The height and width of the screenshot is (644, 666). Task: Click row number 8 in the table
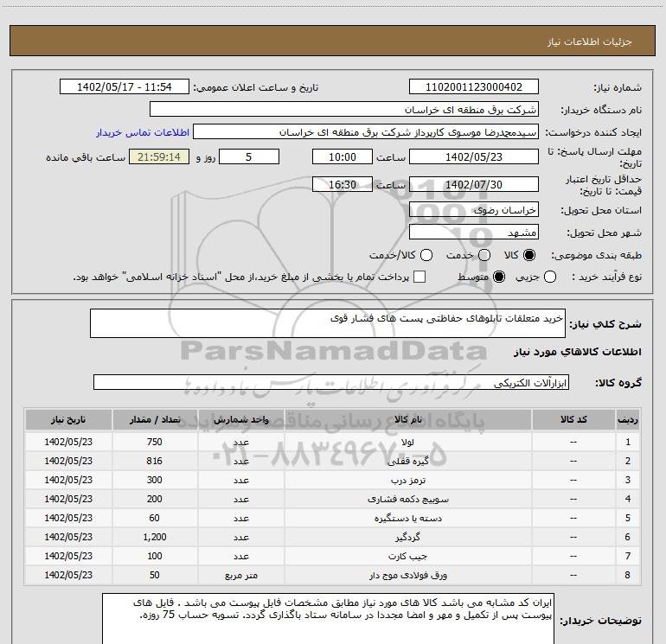coord(628,575)
